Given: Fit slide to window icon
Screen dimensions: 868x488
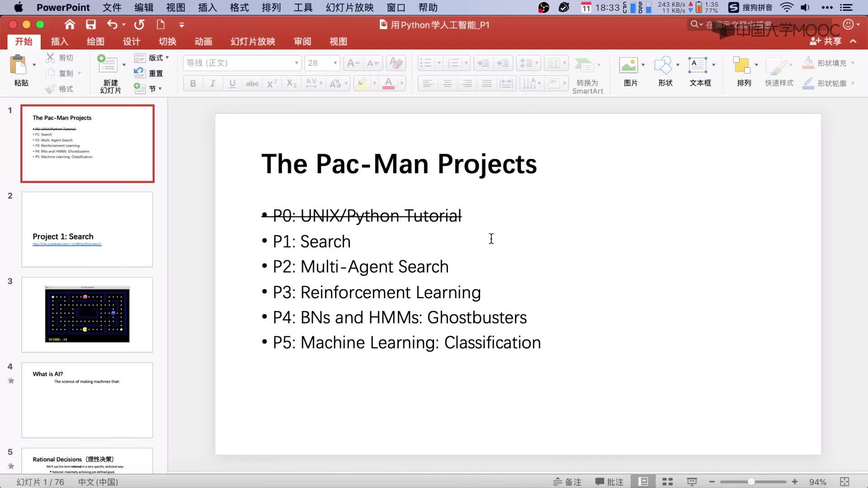Looking at the screenshot, I should [x=844, y=482].
